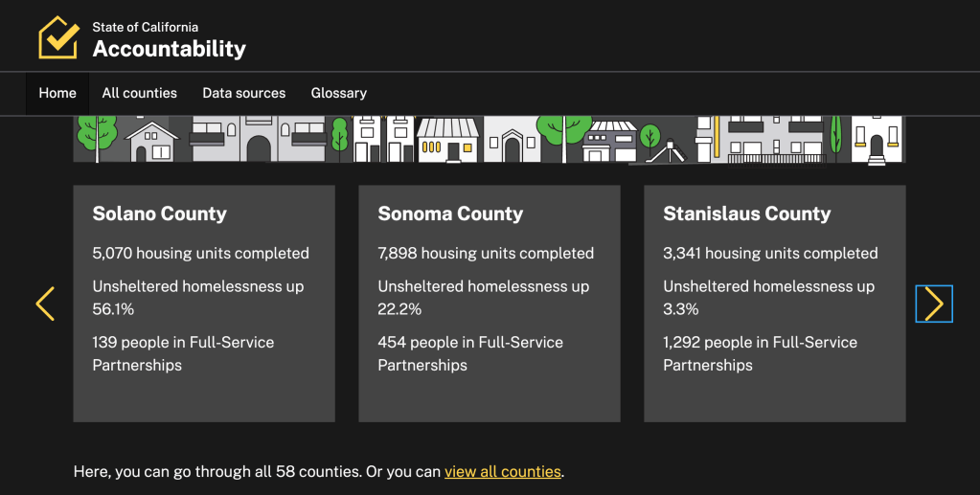Go to the previous counties with left arrow
Image resolution: width=980 pixels, height=495 pixels.
coord(45,304)
